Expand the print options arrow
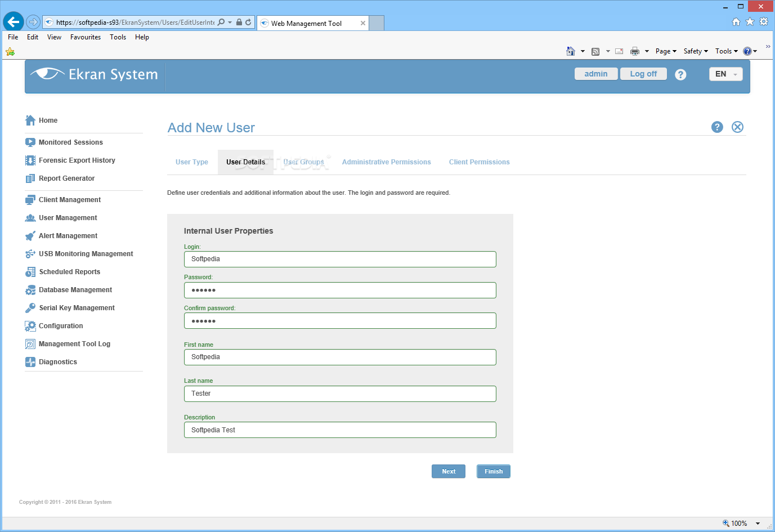Viewport: 775px width, 532px height. 647,51
